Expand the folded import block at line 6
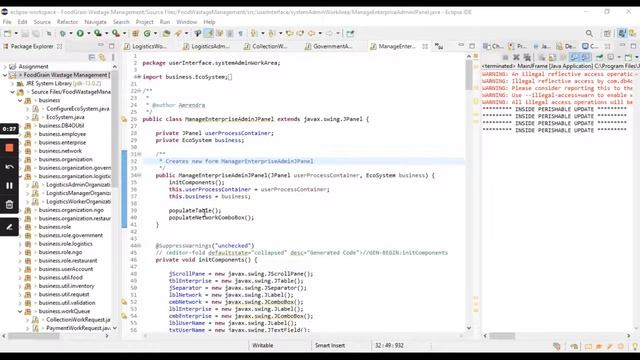Screen dimensions: 640x360 click(138, 77)
